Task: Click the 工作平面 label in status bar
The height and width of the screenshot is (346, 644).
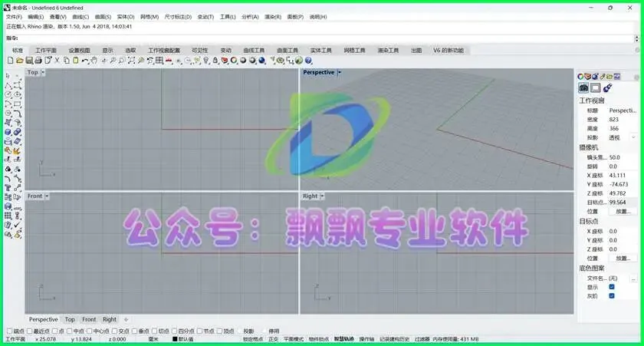Action: click(15, 339)
